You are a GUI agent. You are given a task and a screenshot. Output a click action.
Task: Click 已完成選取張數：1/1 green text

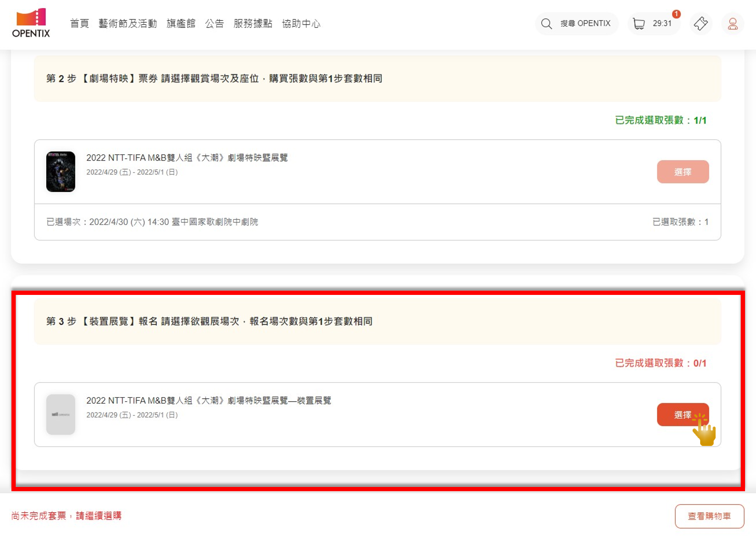coord(661,120)
